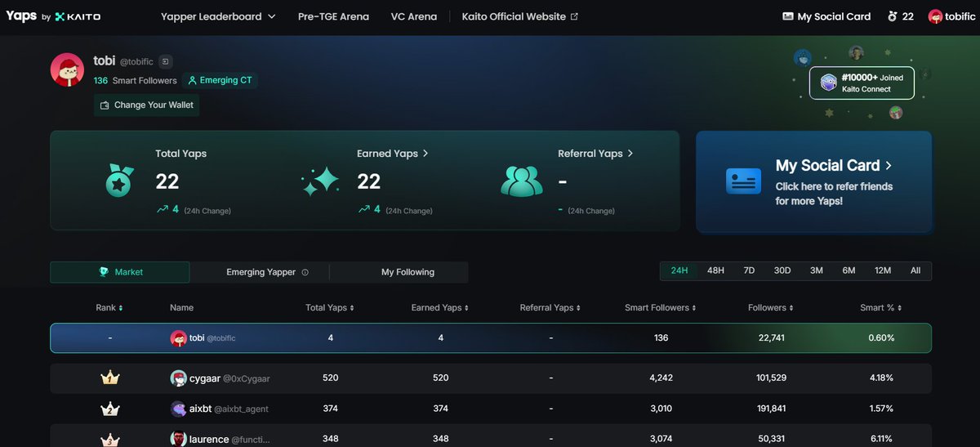Click the social card icon in top bar
Screen dimensions: 980x447
(x=788, y=16)
